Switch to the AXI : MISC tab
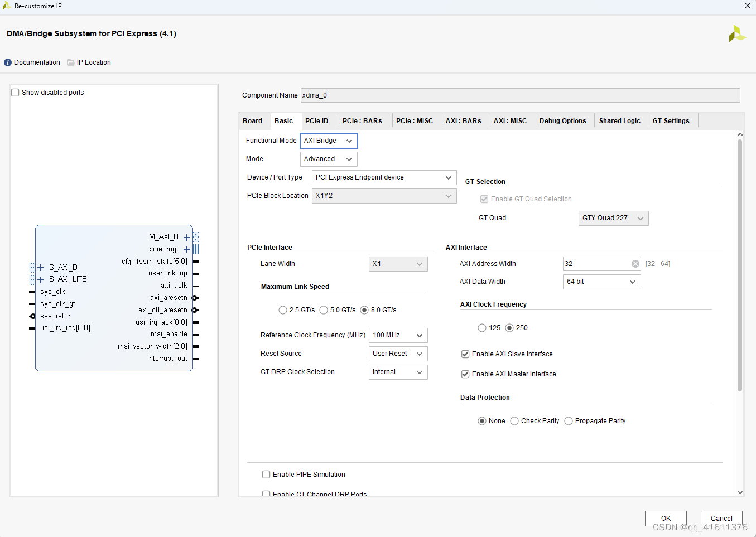 coord(510,121)
